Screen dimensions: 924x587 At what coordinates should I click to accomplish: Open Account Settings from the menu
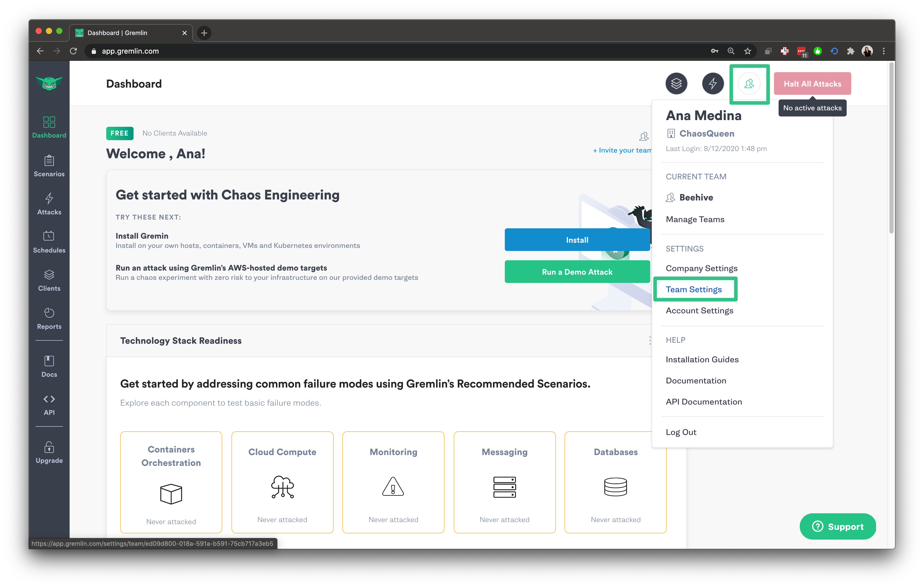(699, 311)
